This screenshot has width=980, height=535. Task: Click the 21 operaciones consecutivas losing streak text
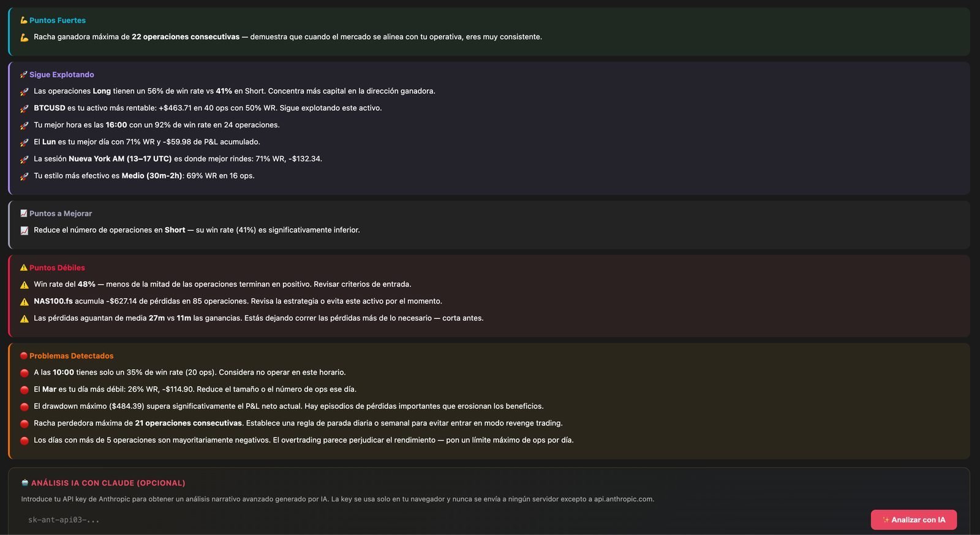(x=189, y=423)
